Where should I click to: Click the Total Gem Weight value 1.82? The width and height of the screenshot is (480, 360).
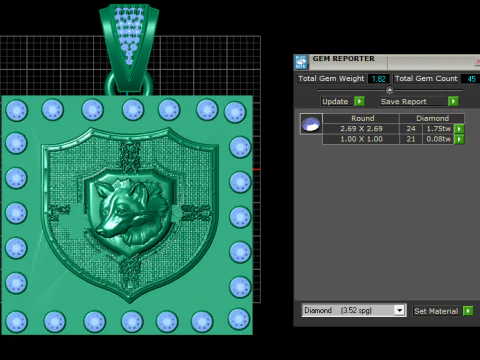pos(379,79)
